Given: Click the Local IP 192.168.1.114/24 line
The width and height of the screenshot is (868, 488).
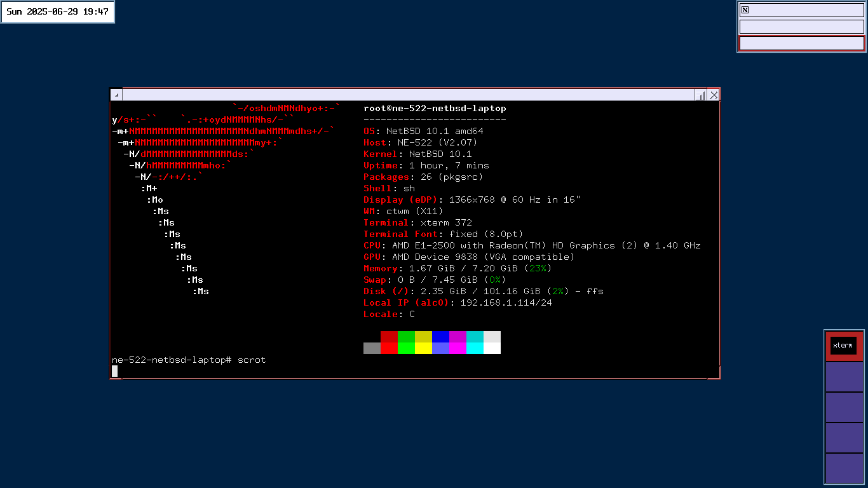Looking at the screenshot, I should (x=458, y=303).
